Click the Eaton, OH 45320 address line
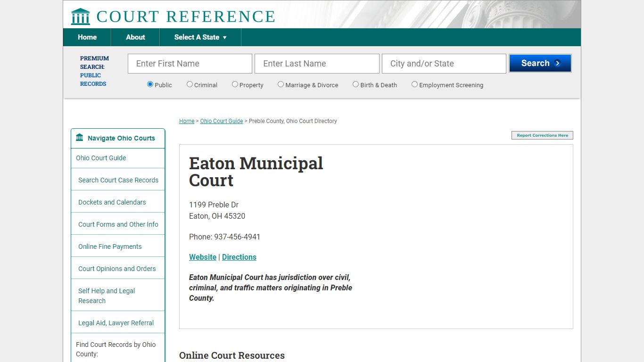This screenshot has height=362, width=644. (217, 216)
